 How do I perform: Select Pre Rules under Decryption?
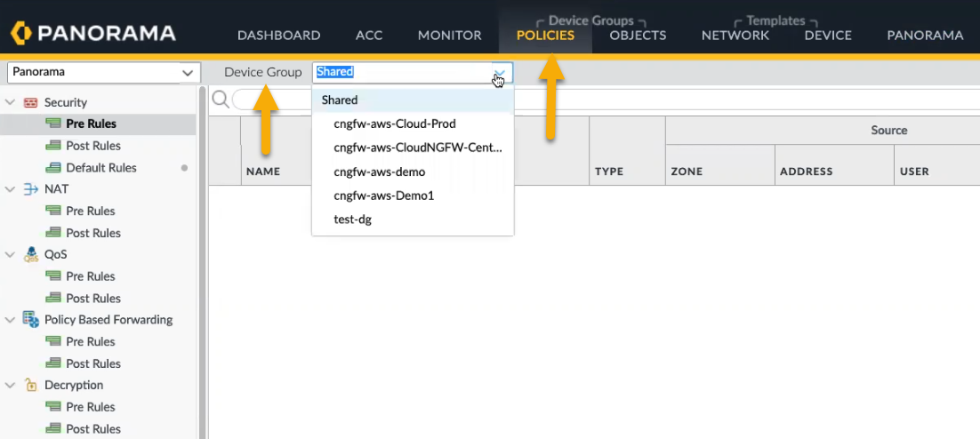point(91,406)
